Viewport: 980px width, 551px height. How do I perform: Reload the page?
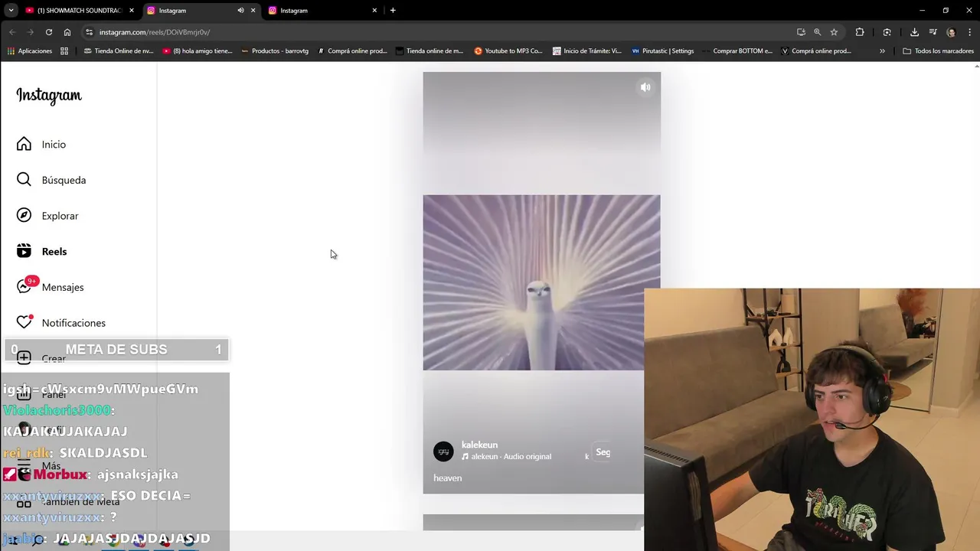coord(49,32)
